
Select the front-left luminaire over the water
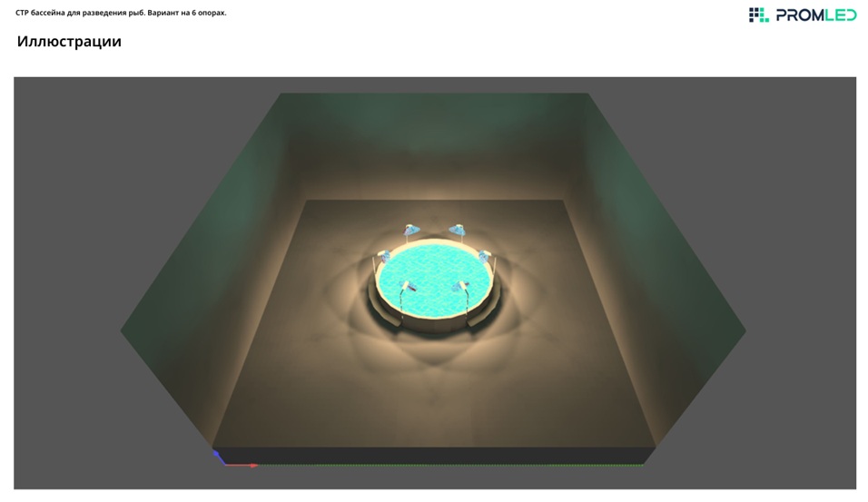pos(410,286)
